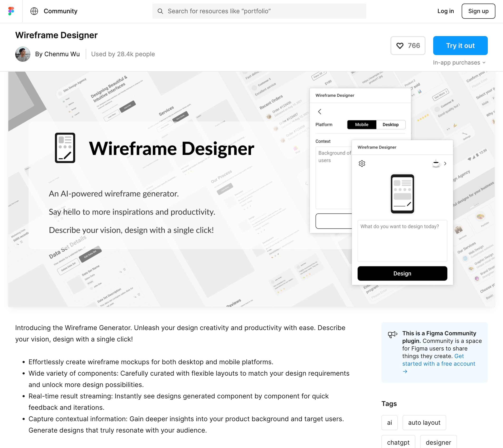The width and height of the screenshot is (503, 448).
Task: Click the Try it out button
Action: pos(460,45)
